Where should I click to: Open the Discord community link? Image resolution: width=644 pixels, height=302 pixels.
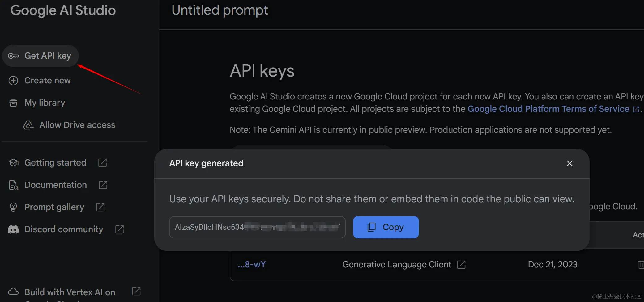coord(64,229)
